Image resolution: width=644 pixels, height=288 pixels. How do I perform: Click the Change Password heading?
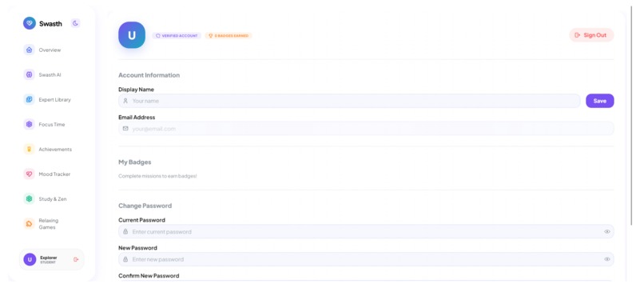coord(145,206)
